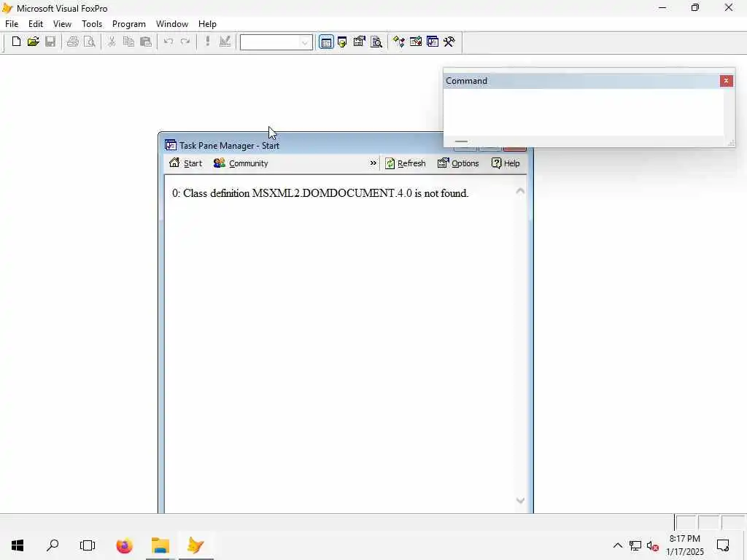Screen dimensions: 747x560
Task: Show hidden system tray icons
Action: point(617,545)
